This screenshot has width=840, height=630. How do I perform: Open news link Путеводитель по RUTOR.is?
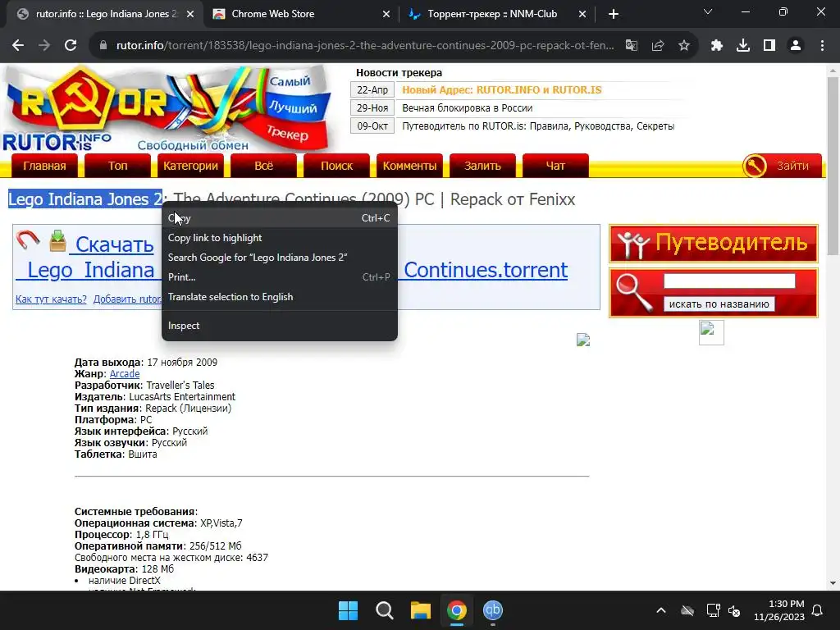(x=538, y=126)
